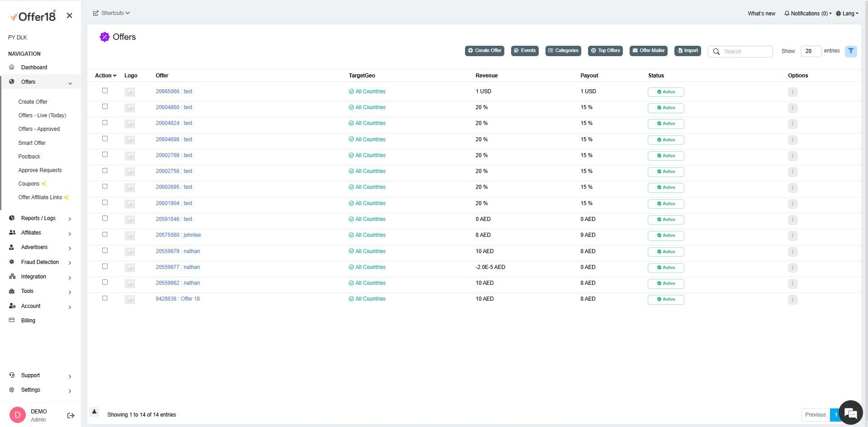Viewport: 868px width, 427px height.
Task: Open the live chat bubble
Action: tap(850, 413)
